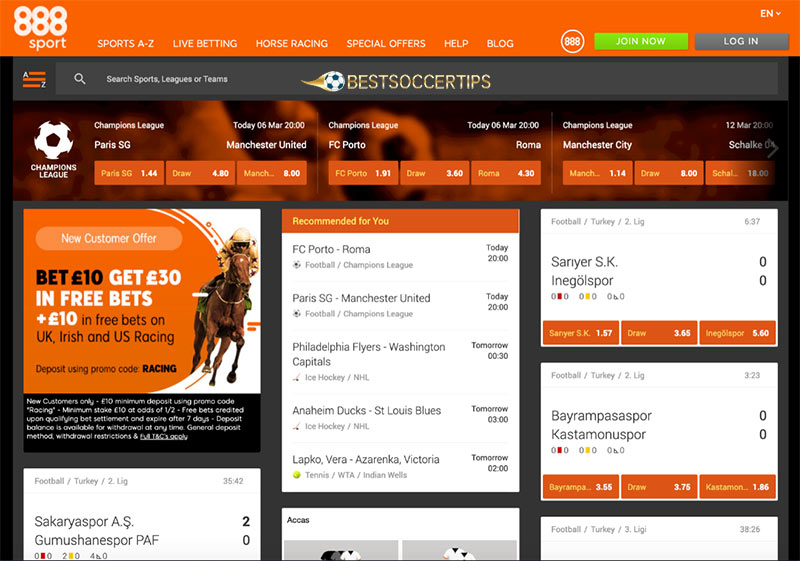Viewport: 800px width, 561px height.
Task: Click the search magnifier icon
Action: pyautogui.click(x=80, y=79)
